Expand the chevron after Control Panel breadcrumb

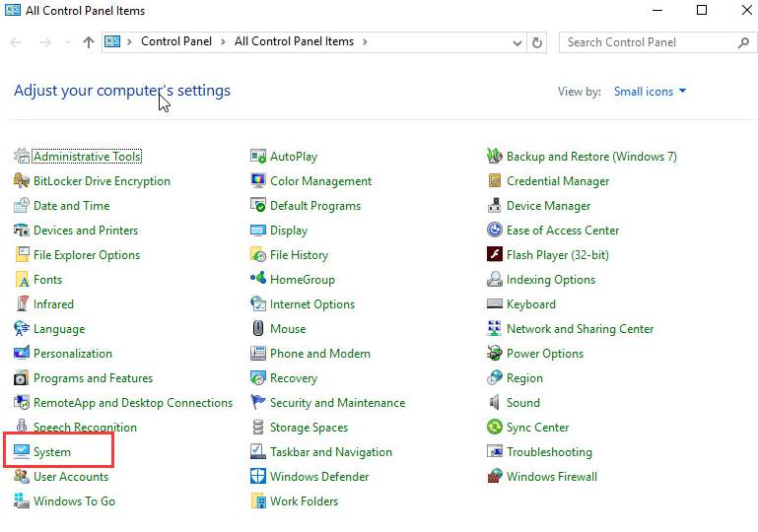[x=223, y=42]
